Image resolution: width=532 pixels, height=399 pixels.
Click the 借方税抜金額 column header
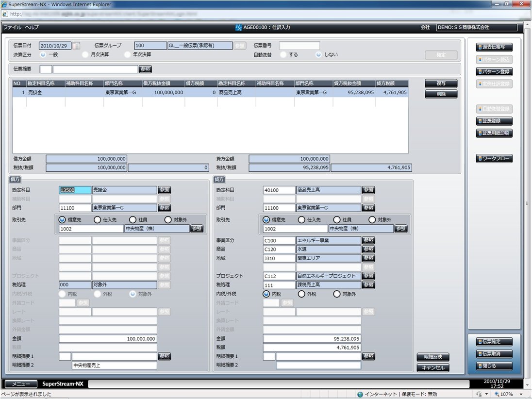click(163, 83)
